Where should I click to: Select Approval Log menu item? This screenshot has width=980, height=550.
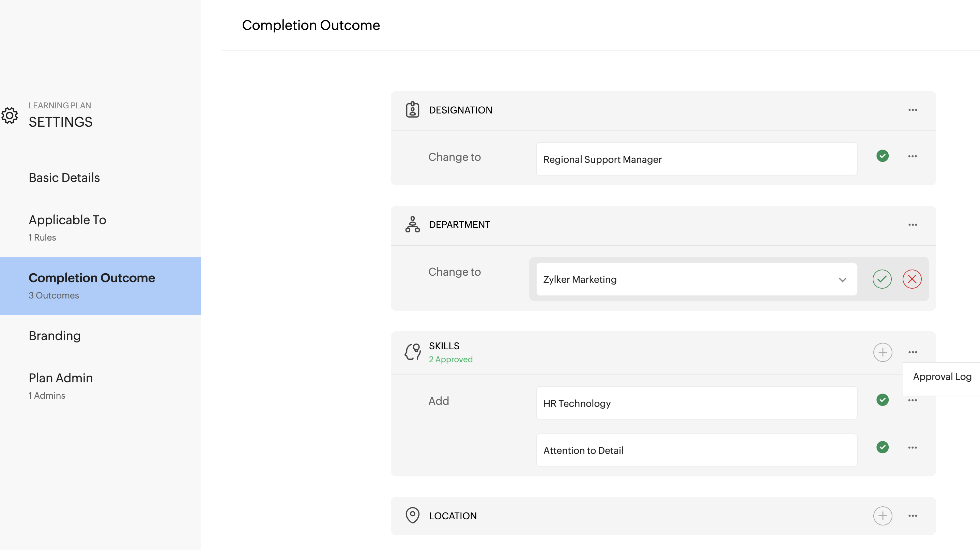(x=942, y=377)
